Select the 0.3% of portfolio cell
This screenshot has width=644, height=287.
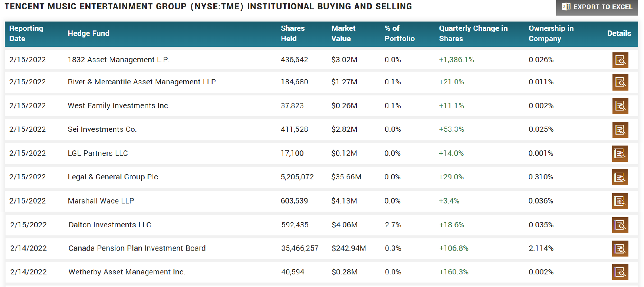coord(393,248)
